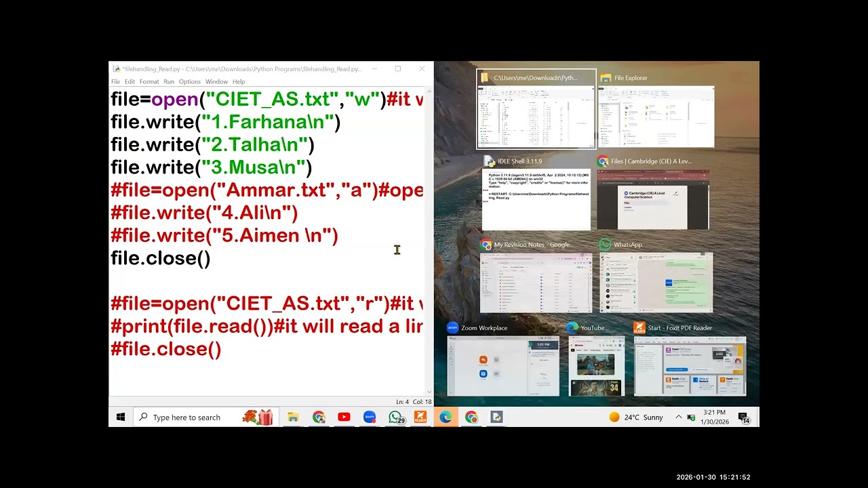Select the IDLE Shell 3.11.9 window thumbnail
The width and height of the screenshot is (868, 488).
point(536,199)
